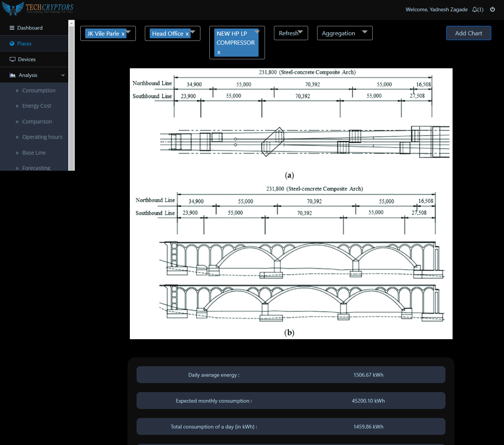This screenshot has height=445, width=504.
Task: Select Operating hours in sidebar
Action: (42, 137)
